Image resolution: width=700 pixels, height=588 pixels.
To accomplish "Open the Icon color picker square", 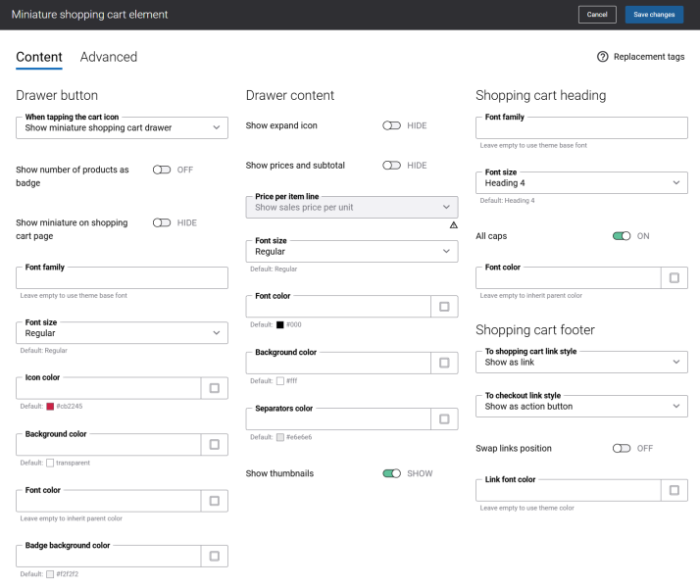I will point(215,389).
